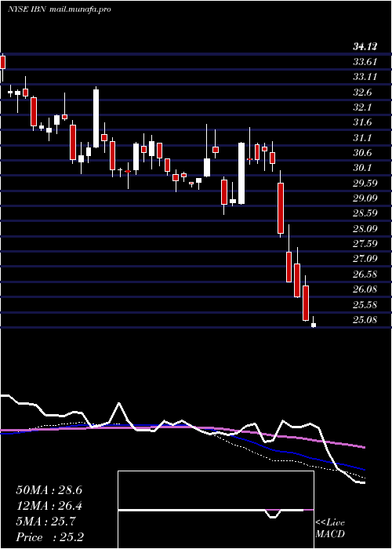Click the 28.09 price label
Viewport: 392px width, 549px height.
365,229
